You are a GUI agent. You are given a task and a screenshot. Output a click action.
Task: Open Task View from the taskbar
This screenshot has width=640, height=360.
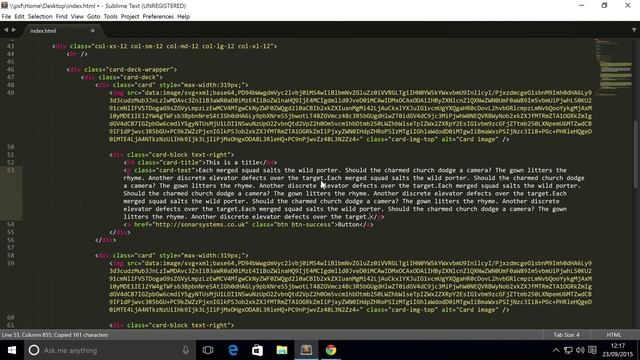pyautogui.click(x=208, y=350)
